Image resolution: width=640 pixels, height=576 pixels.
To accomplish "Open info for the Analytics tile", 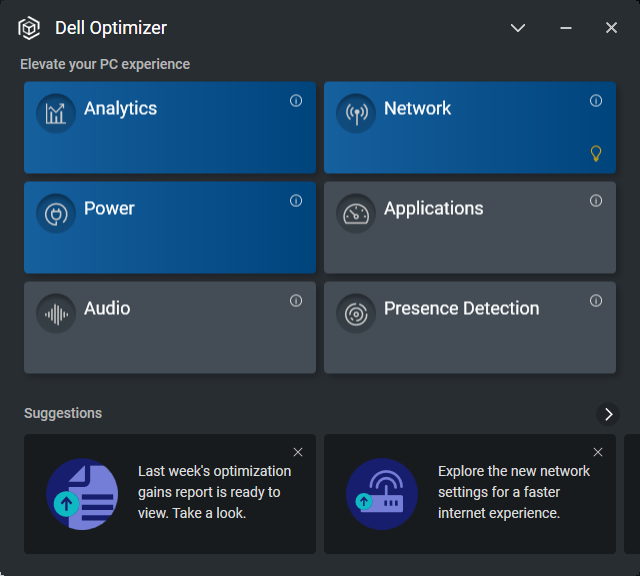I will (x=296, y=101).
